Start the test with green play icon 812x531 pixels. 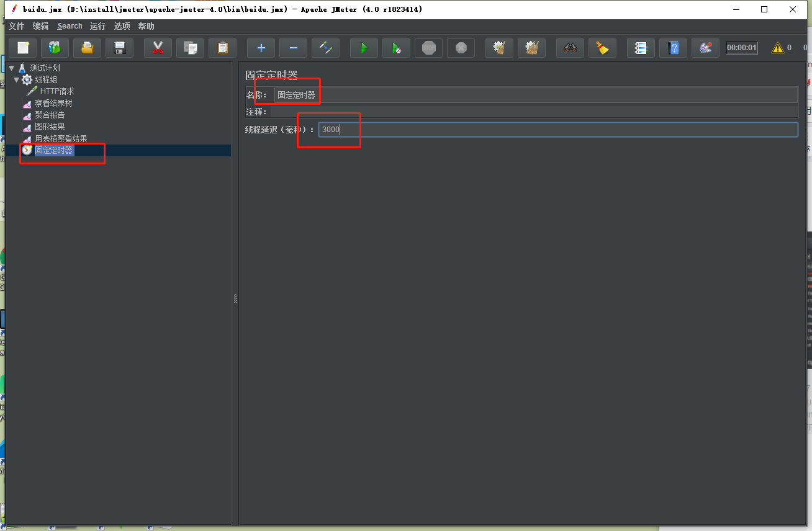coord(364,48)
